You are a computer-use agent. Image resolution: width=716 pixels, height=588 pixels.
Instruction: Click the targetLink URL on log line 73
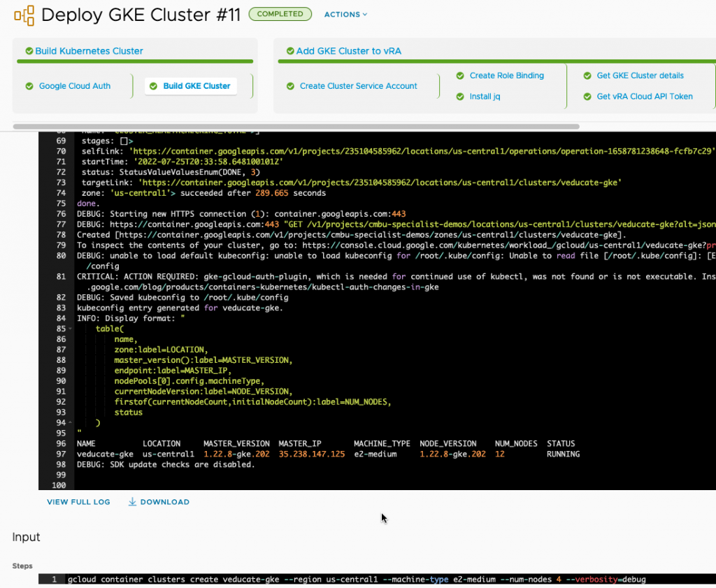click(x=380, y=182)
